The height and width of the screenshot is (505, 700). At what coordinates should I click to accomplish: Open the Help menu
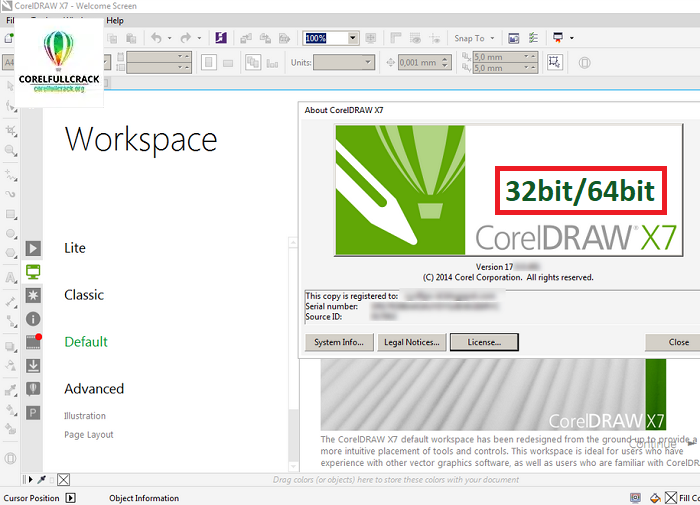coord(115,21)
